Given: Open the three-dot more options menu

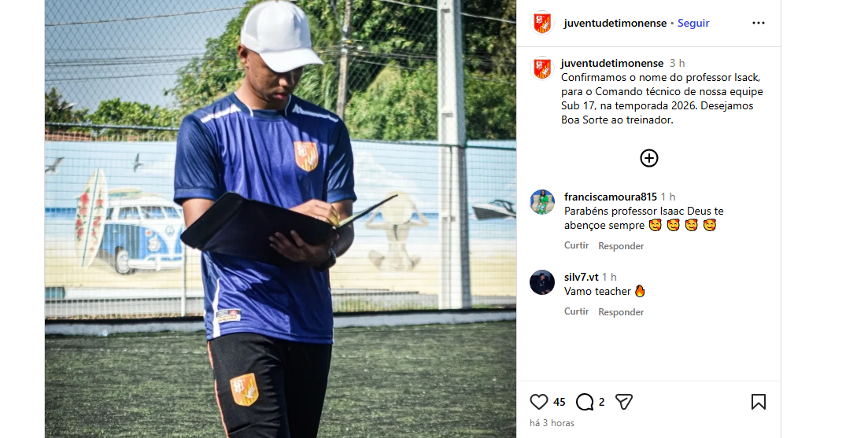Looking at the screenshot, I should pos(759,24).
